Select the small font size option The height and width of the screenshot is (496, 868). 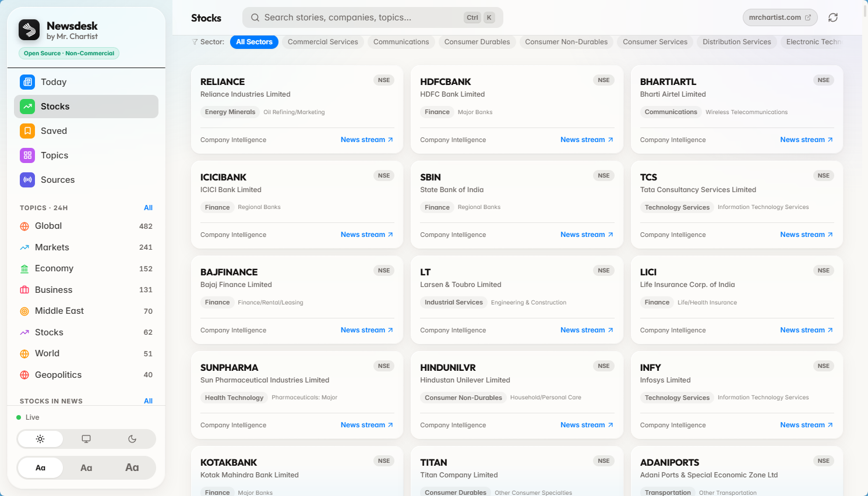click(40, 467)
